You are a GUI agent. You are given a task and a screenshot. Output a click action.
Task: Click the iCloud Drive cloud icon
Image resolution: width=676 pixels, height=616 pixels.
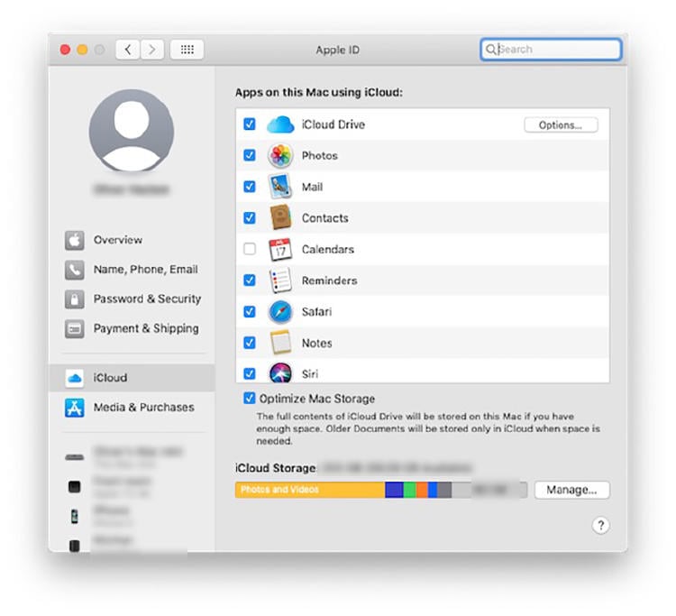point(280,124)
